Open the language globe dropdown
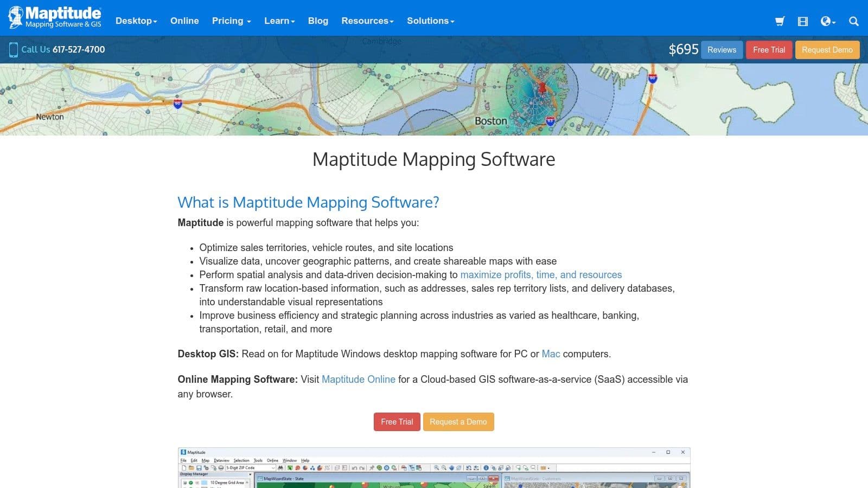 coord(826,21)
